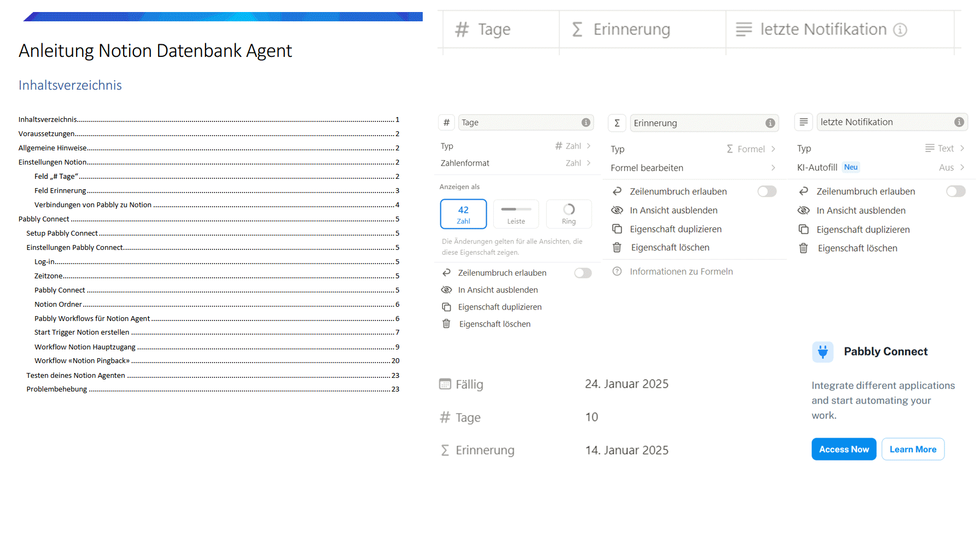Click the Erinnerung date 14. Januar 2025
The width and height of the screenshot is (980, 560).
627,450
